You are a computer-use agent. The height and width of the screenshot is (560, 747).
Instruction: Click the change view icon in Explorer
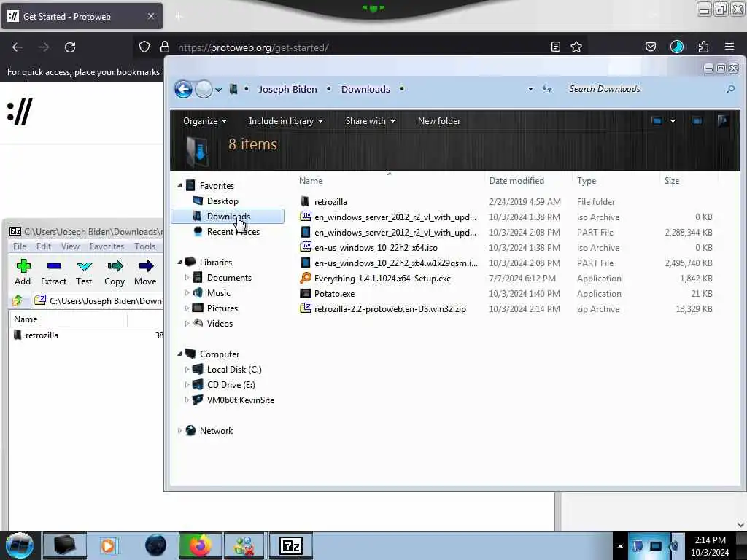point(657,121)
